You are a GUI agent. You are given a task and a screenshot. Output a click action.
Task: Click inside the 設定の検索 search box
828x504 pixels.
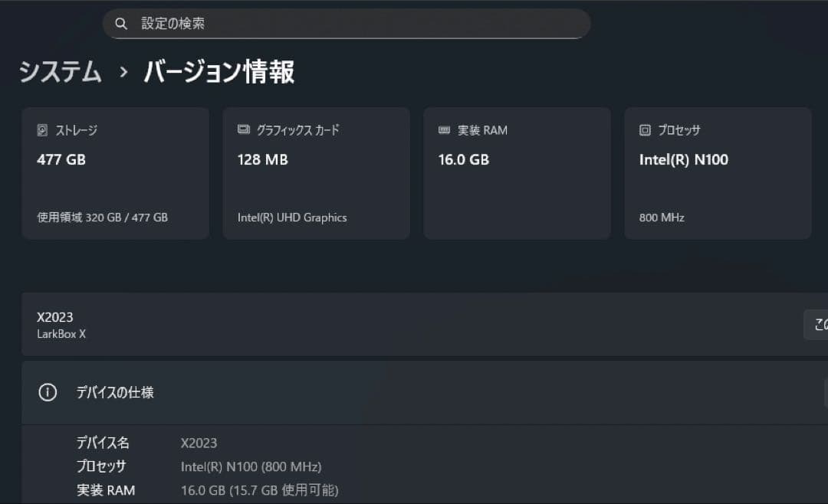point(345,23)
